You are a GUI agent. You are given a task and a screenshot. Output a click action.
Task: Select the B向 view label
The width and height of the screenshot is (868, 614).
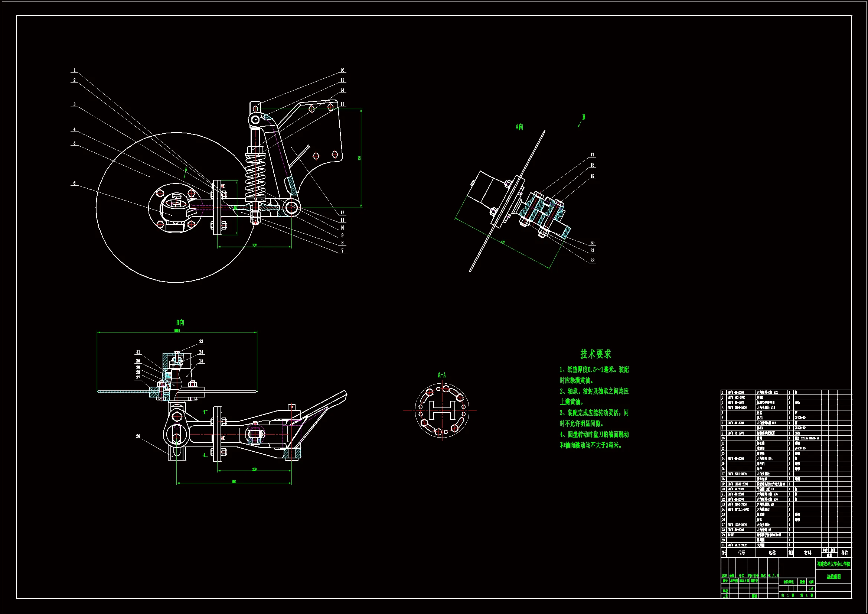pyautogui.click(x=180, y=323)
